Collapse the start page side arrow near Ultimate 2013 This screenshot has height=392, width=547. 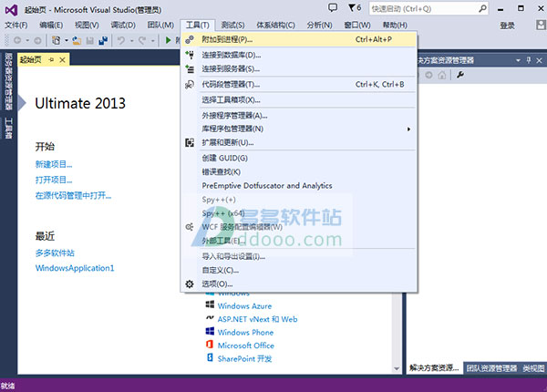click(x=22, y=103)
